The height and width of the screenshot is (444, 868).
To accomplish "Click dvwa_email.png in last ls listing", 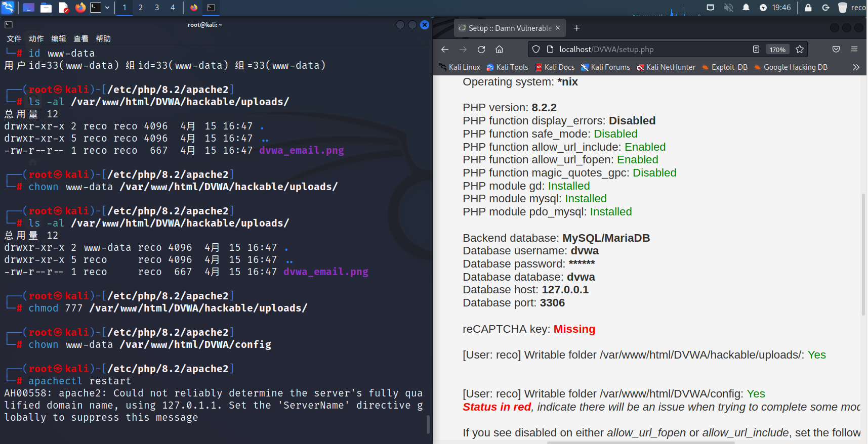I will pos(326,272).
